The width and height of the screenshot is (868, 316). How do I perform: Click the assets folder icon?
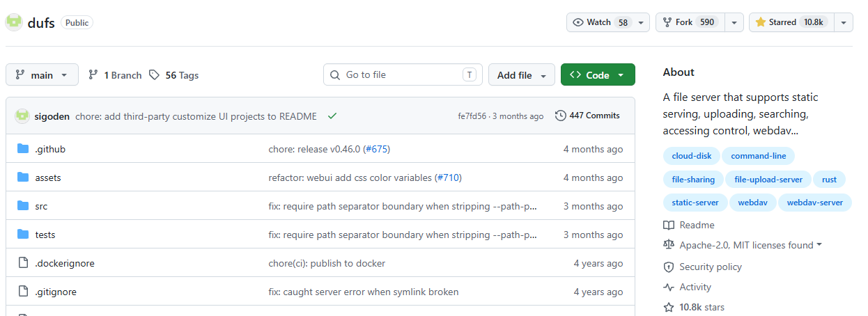pyautogui.click(x=23, y=177)
